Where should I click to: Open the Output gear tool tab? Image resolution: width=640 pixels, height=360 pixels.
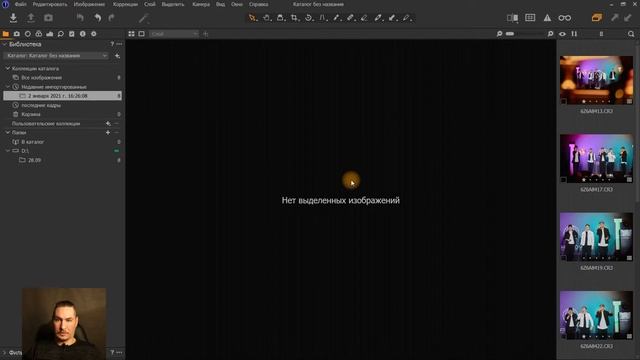[x=94, y=34]
